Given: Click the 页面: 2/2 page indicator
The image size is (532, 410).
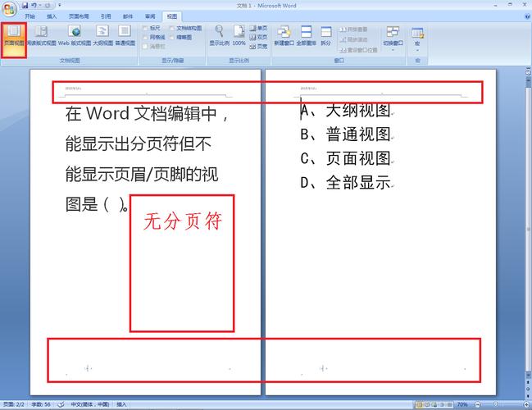Looking at the screenshot, I should coord(14,404).
